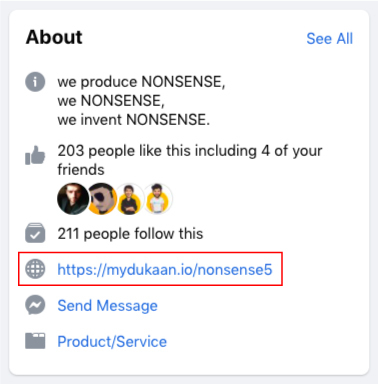Open the Product/Service category link
Screen dimensions: 378x384
pos(112,341)
